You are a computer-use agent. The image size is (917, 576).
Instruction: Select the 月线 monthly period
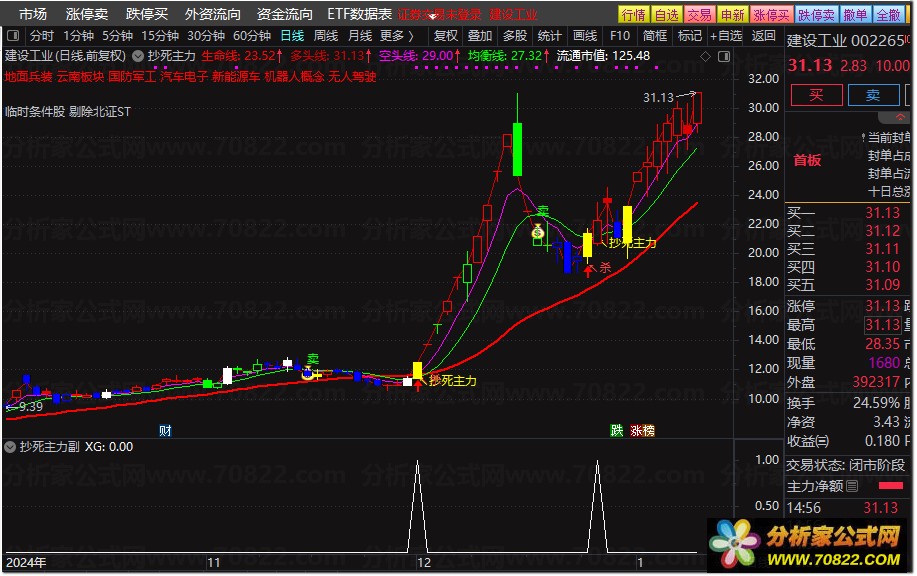tap(360, 36)
